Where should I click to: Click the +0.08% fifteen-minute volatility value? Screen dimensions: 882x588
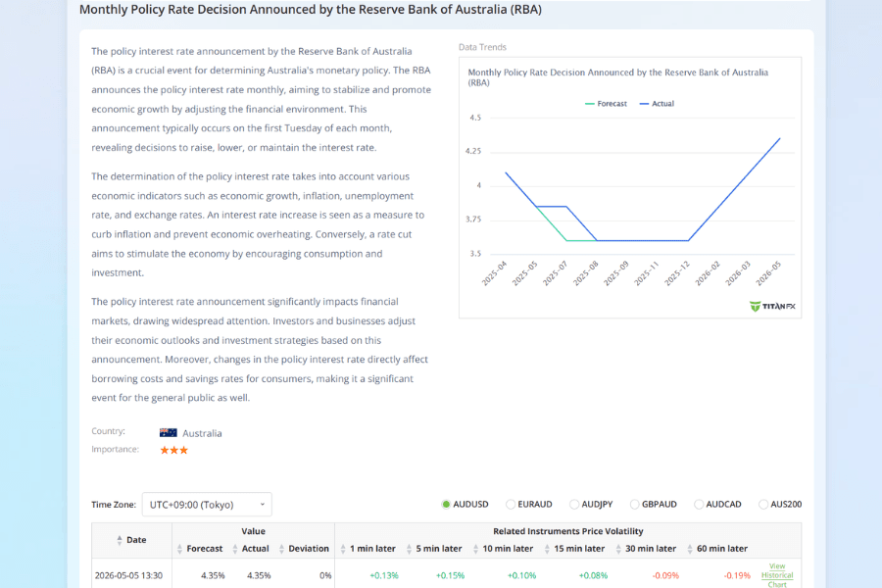click(593, 575)
